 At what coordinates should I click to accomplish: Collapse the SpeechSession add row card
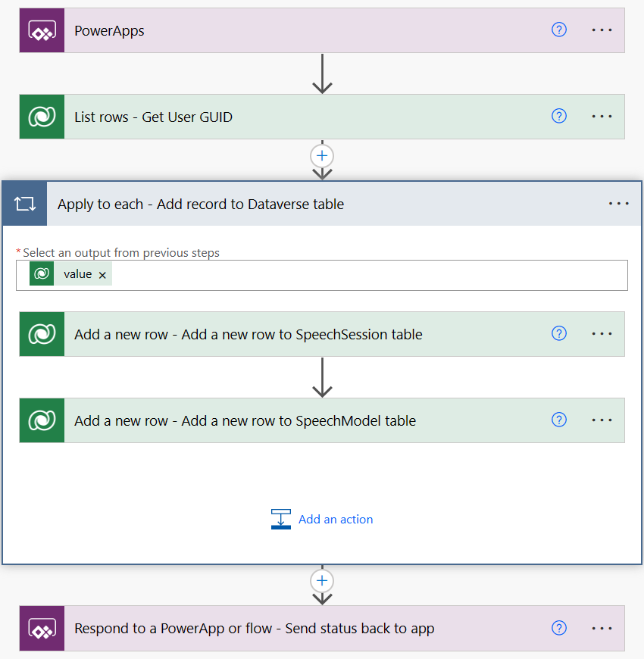point(303,333)
